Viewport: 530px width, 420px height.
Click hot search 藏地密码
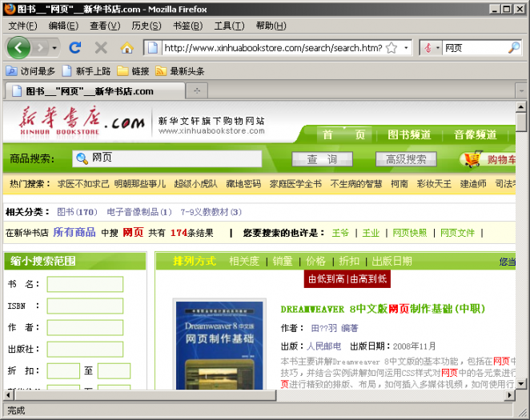pyautogui.click(x=243, y=184)
